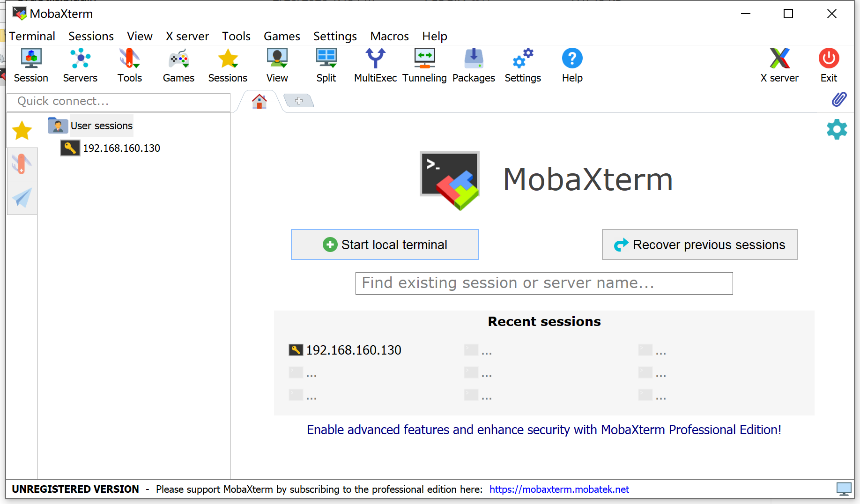This screenshot has height=504, width=860.
Task: Open the Help menu
Action: tap(435, 36)
